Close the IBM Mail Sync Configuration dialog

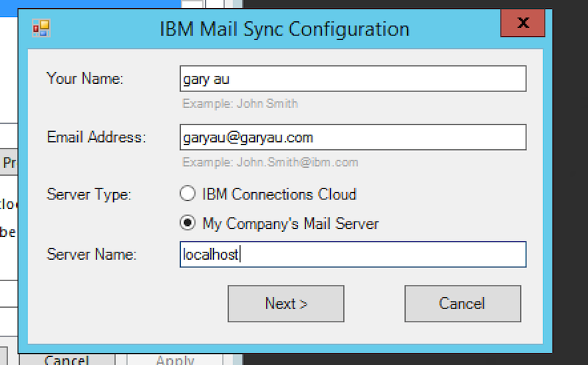coord(523,23)
